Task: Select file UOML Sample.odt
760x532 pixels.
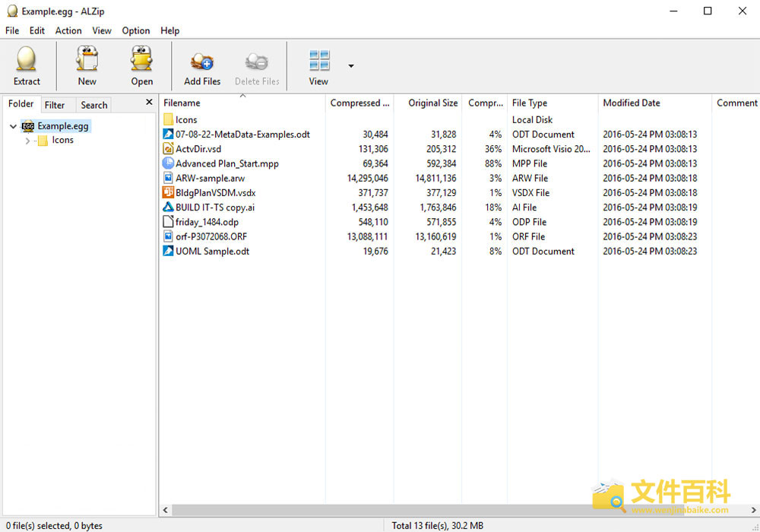Action: coord(212,251)
